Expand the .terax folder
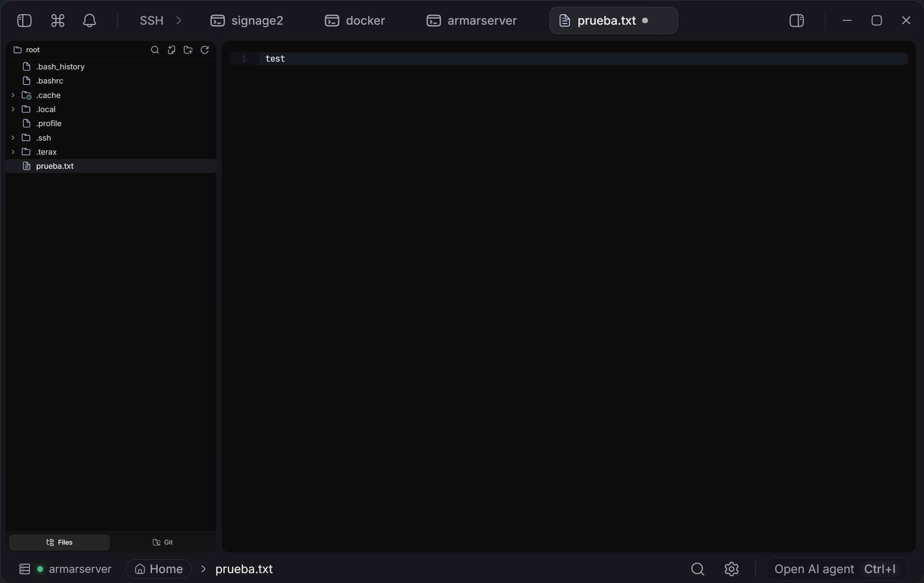This screenshot has height=583, width=924. [13, 152]
